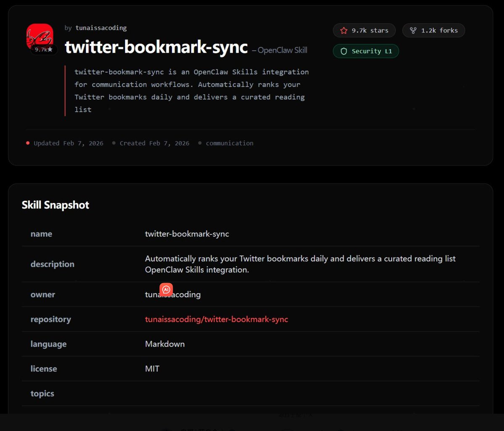Click the twitter-bookmark-sync page title
The image size is (504, 431).
pos(156,47)
